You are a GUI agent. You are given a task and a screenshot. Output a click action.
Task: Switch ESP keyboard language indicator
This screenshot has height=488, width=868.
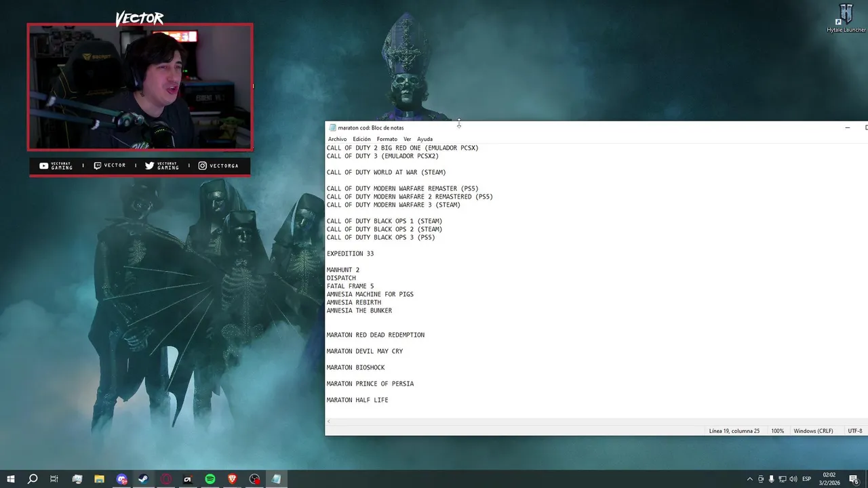click(807, 479)
